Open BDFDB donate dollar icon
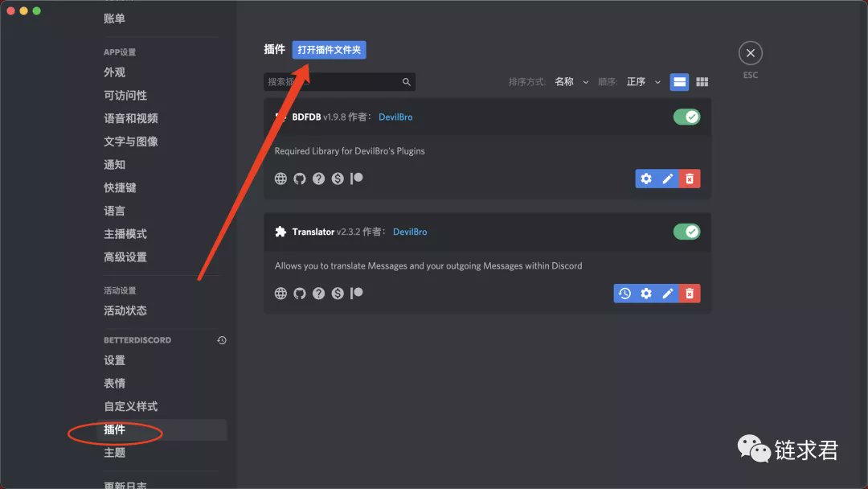 (338, 179)
